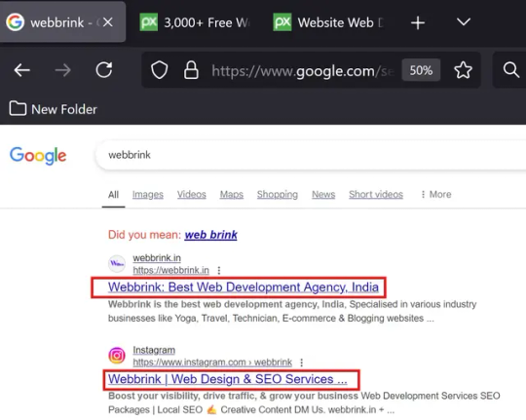Close the webbrink Google tab

pyautogui.click(x=108, y=22)
